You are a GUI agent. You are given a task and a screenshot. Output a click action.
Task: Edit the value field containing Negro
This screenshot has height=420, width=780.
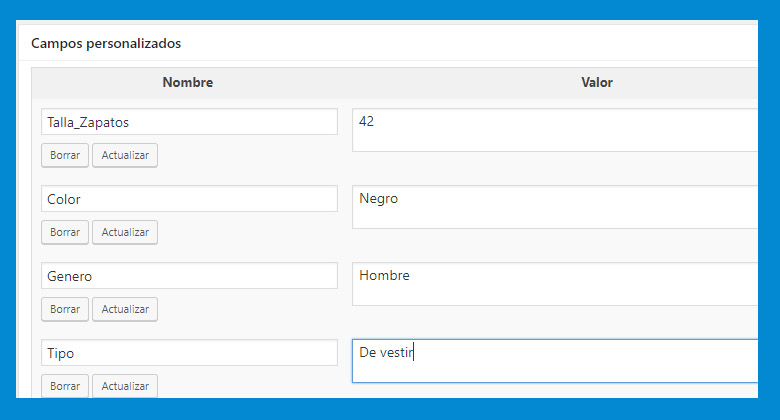(555, 207)
